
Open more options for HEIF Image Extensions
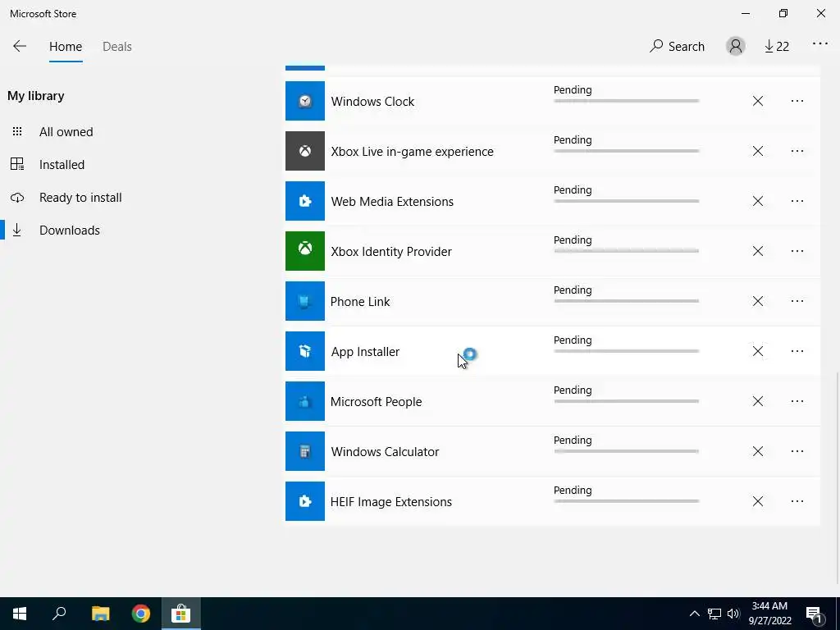coord(797,501)
